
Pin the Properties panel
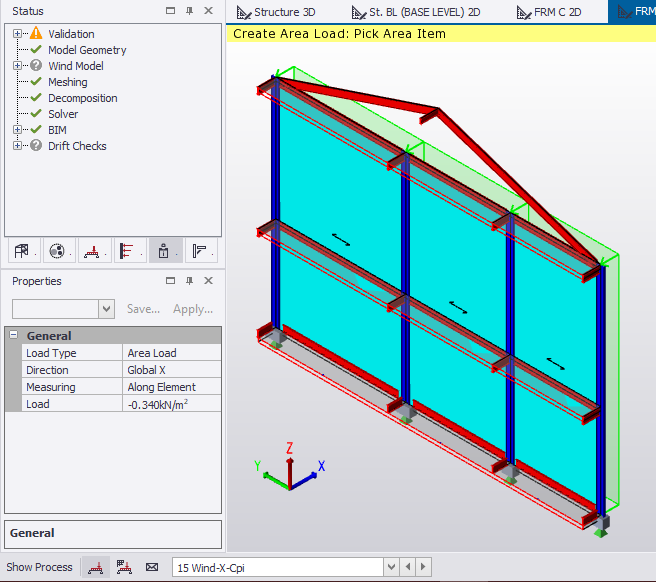click(190, 281)
